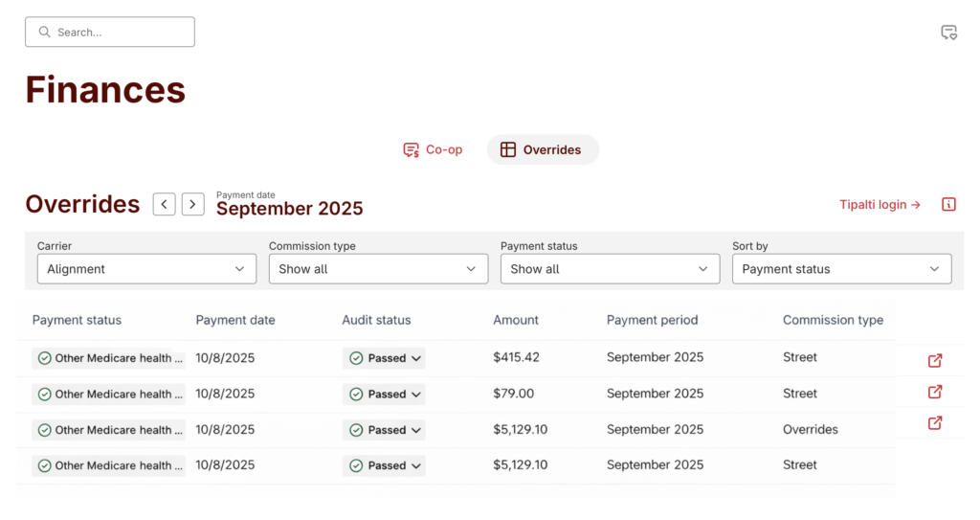Go to previous payment month arrow

pyautogui.click(x=164, y=204)
